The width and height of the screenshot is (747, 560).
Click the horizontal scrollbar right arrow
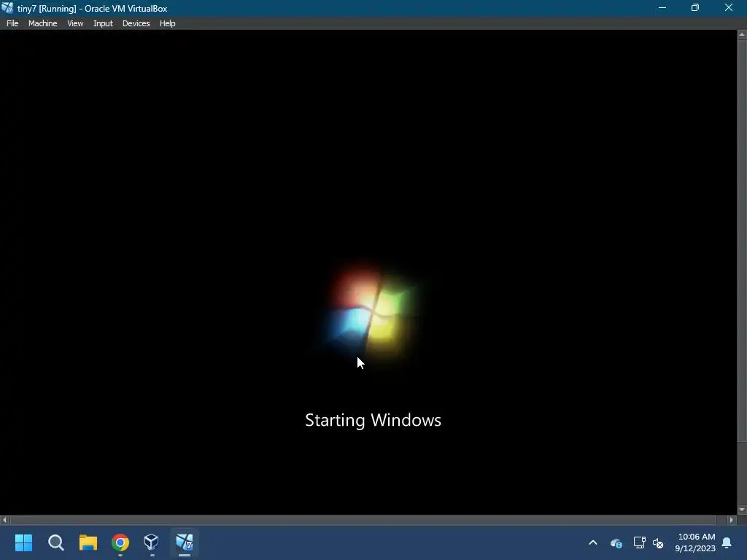coord(732,520)
